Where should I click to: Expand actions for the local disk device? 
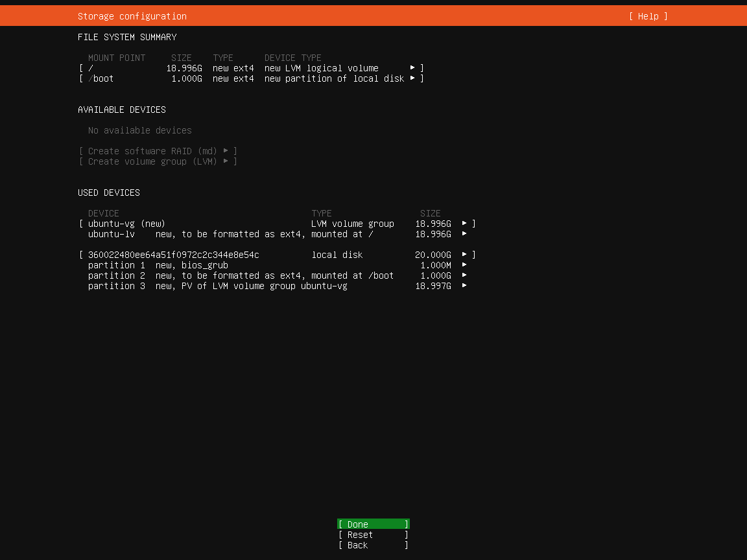463,254
